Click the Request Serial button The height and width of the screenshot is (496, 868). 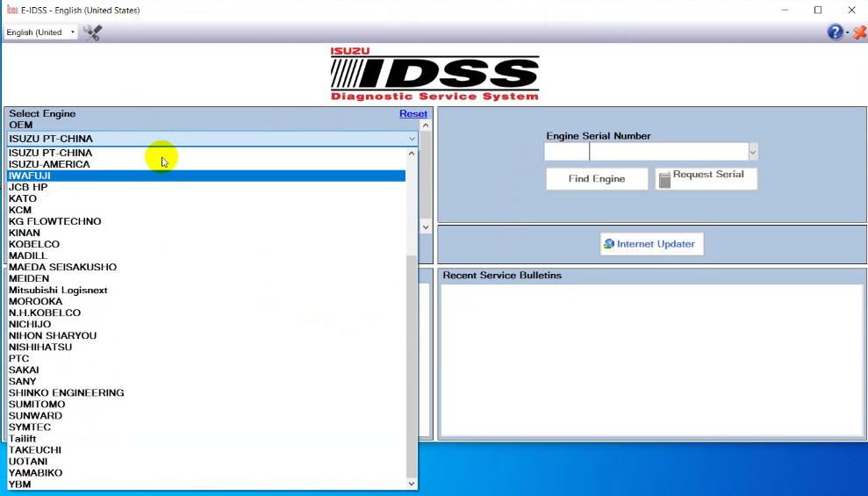[x=707, y=179]
